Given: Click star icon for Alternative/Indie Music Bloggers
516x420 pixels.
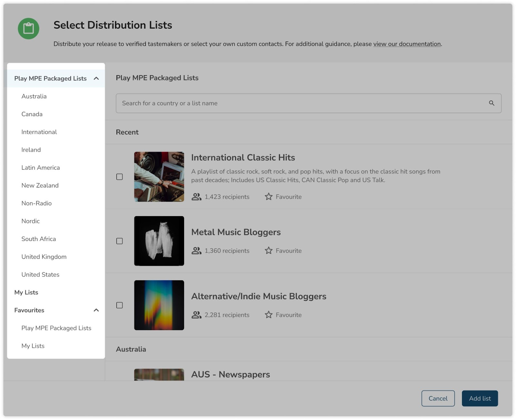Looking at the screenshot, I should [x=268, y=315].
